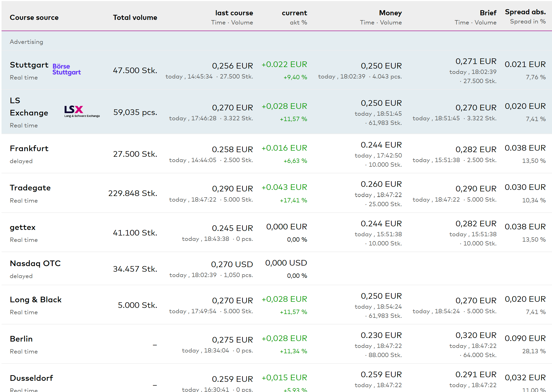Click the LSX Lang & Schwarz Exchange logo
The height and width of the screenshot is (392, 552).
tap(82, 111)
